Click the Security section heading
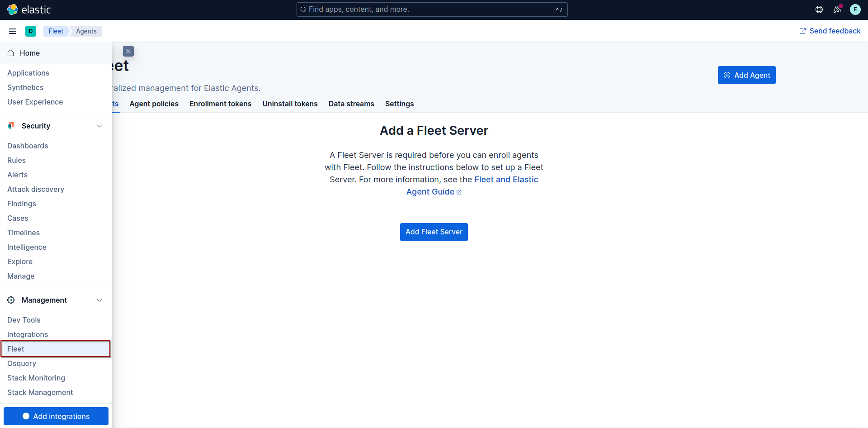868x428 pixels. click(x=36, y=126)
